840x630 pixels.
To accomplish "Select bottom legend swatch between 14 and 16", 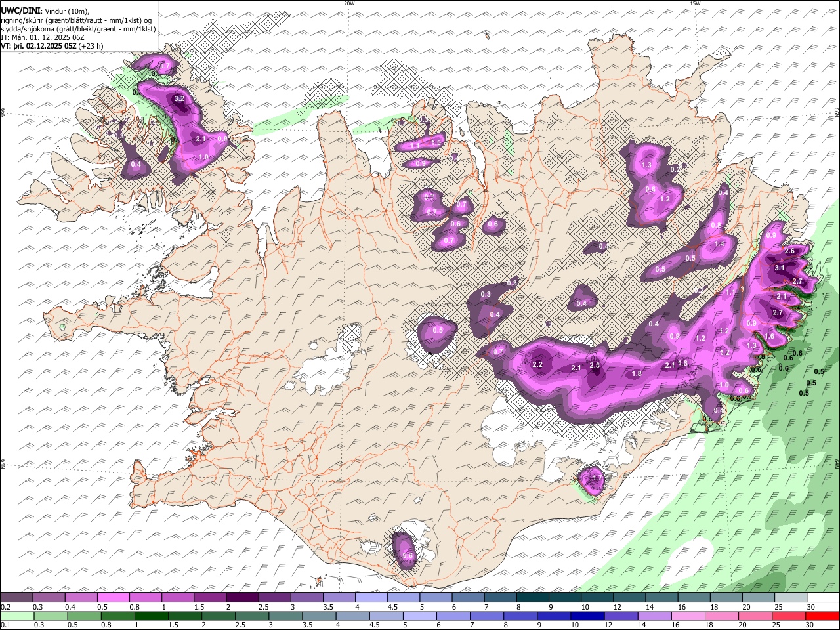I will coord(654,616).
